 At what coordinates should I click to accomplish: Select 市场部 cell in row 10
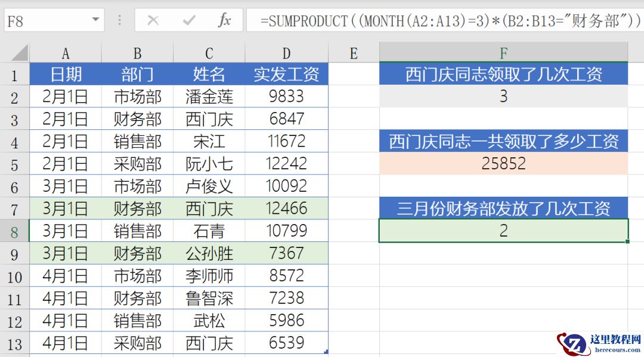tap(137, 275)
